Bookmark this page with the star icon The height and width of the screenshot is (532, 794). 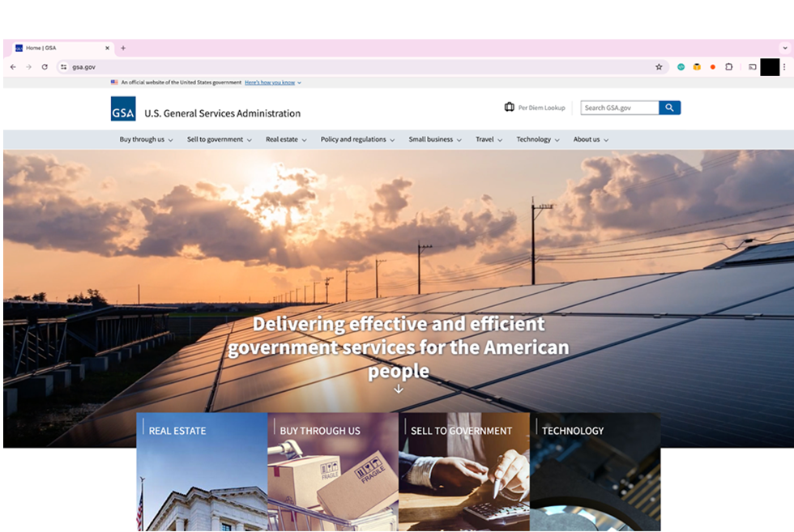pos(659,67)
